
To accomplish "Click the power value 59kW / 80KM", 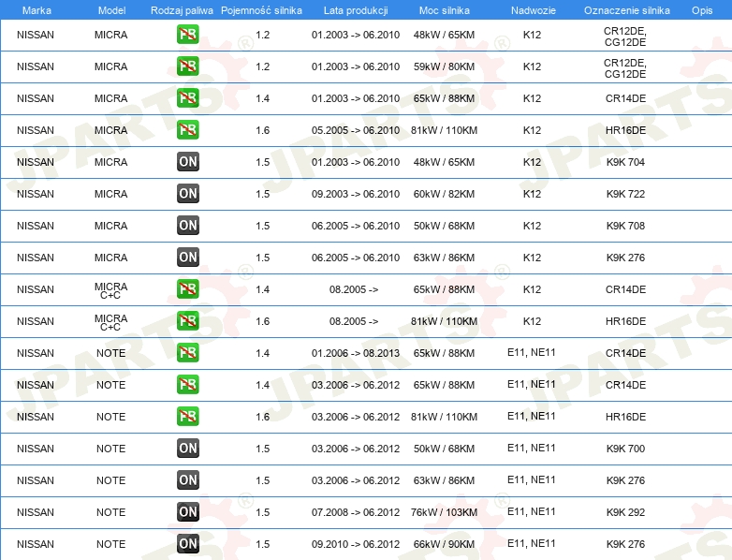I will click(x=444, y=66).
